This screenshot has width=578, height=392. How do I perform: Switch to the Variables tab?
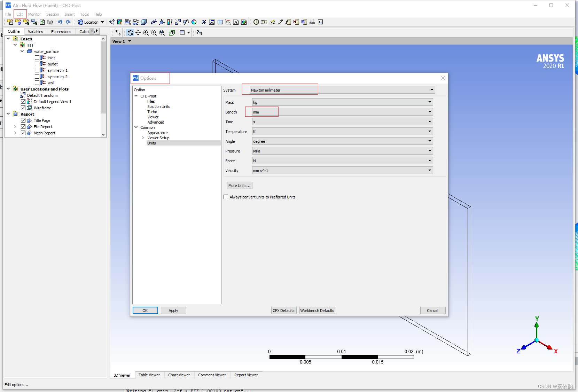coord(36,32)
